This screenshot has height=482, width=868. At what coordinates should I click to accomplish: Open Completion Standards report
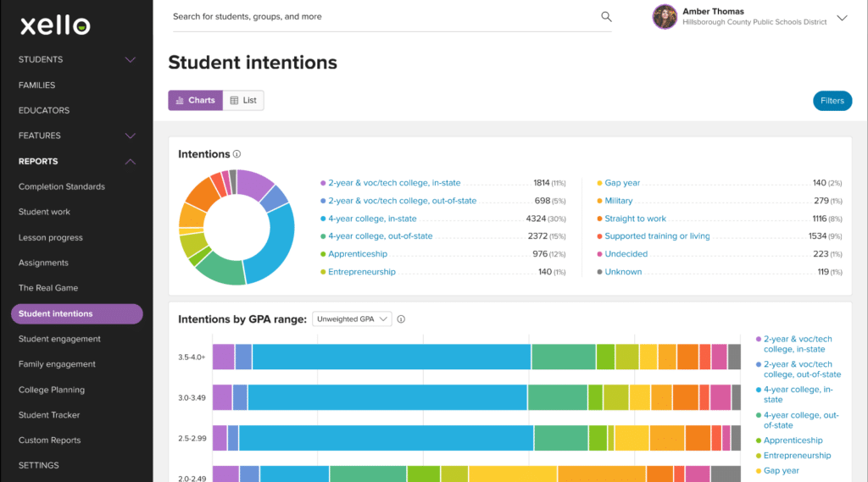coord(61,186)
